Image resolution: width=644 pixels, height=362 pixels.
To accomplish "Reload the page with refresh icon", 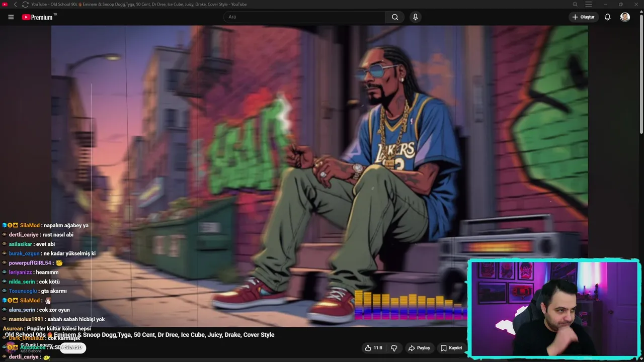I will [25, 5].
